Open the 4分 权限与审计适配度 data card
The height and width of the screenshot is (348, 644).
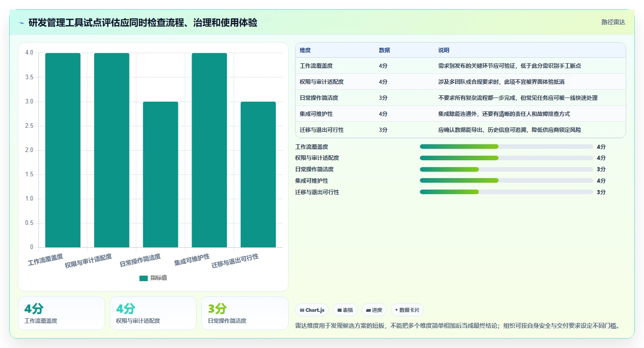coord(153,313)
